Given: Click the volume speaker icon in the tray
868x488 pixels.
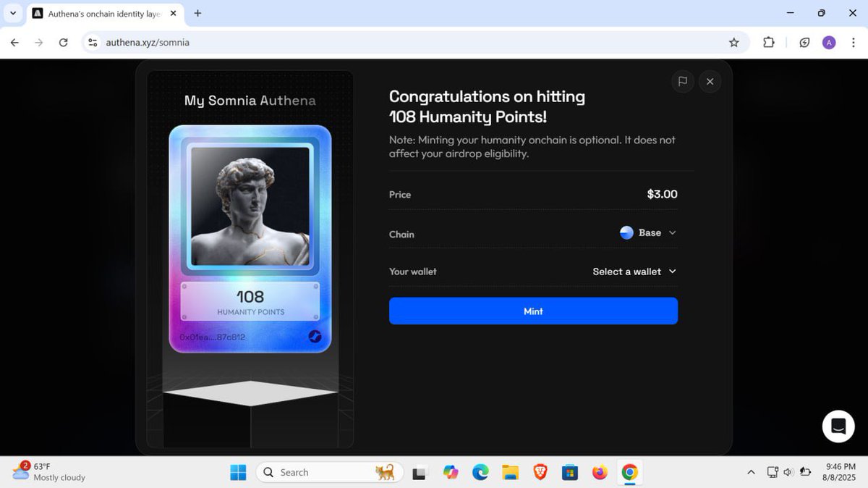Looking at the screenshot, I should 788,472.
